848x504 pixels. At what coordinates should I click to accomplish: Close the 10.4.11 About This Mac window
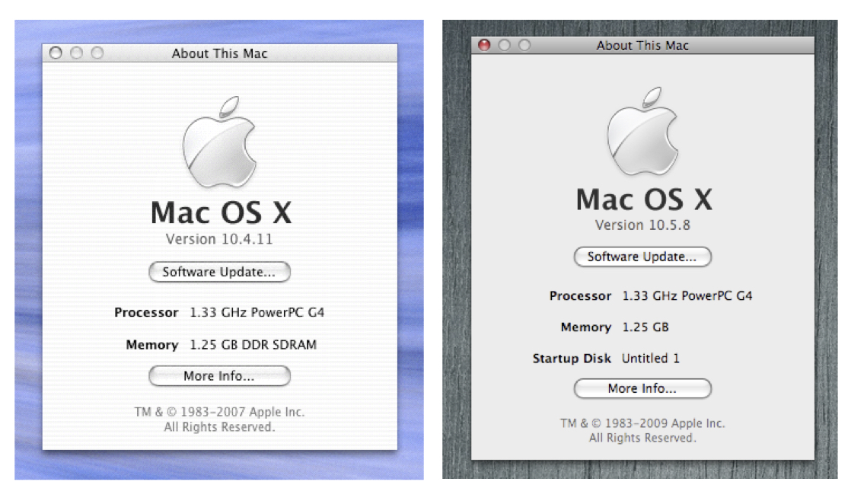click(x=56, y=53)
